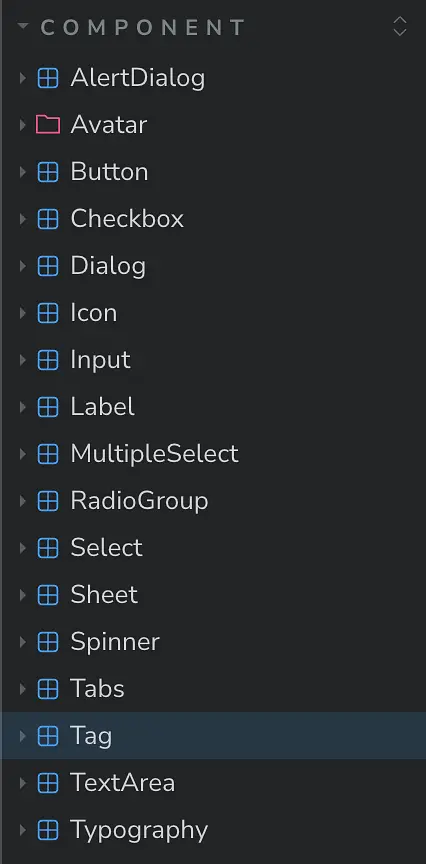Image resolution: width=426 pixels, height=864 pixels.
Task: Collapse the COMPONENT section header arrow
Action: (23, 26)
